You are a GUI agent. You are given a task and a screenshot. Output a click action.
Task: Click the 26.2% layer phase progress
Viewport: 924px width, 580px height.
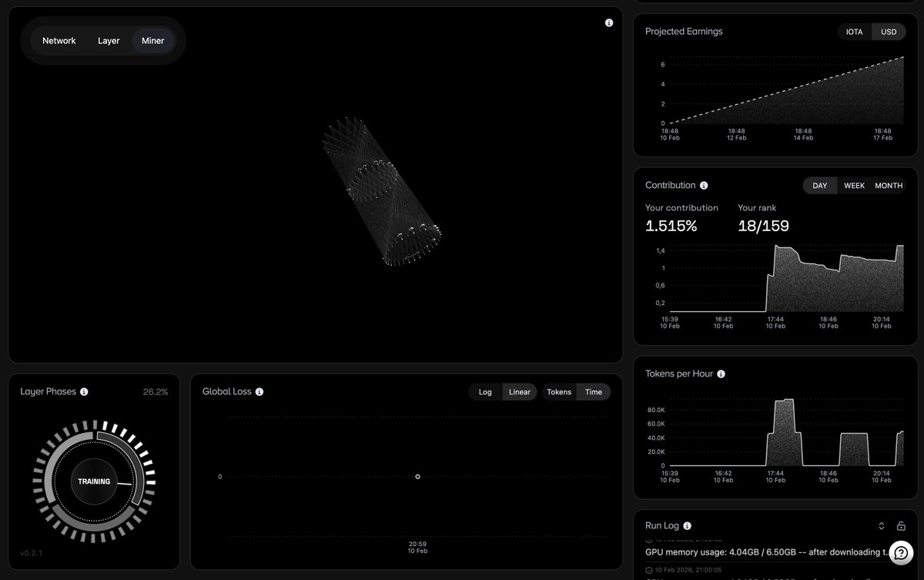click(156, 392)
